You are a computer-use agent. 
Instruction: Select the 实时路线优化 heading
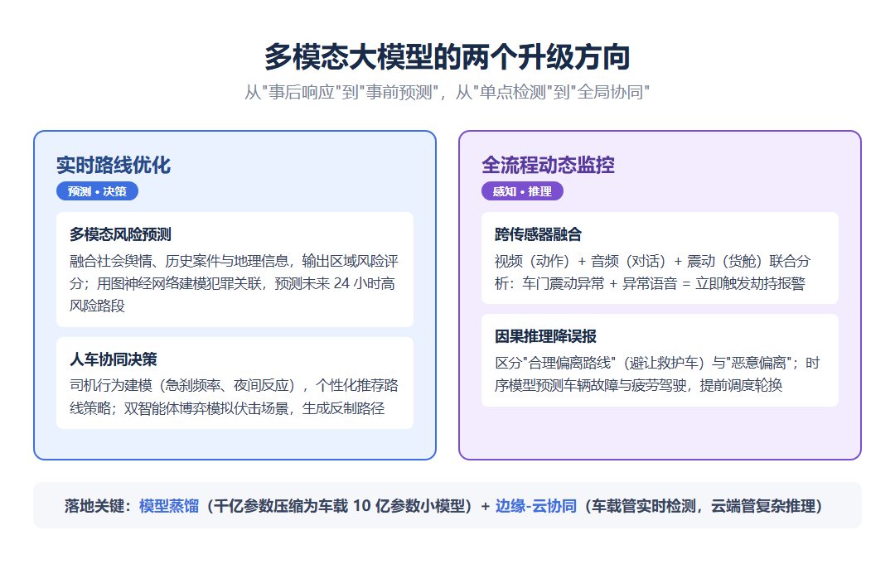click(x=113, y=165)
